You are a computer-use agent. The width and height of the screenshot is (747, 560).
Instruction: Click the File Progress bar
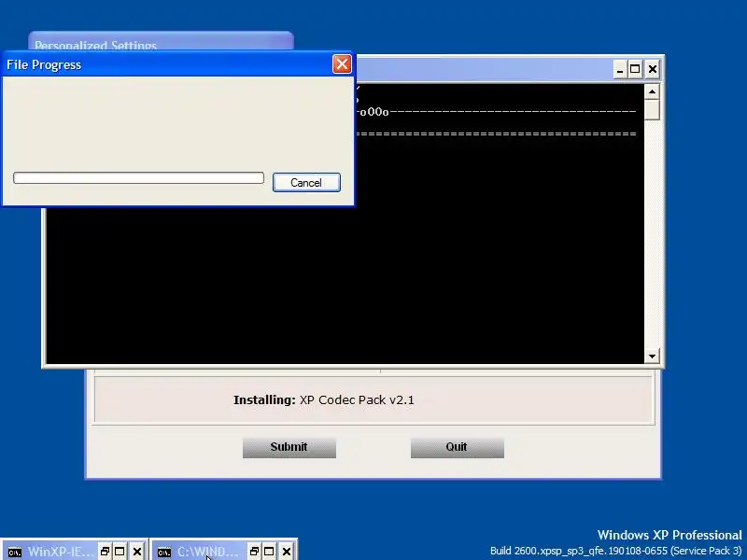[x=138, y=178]
